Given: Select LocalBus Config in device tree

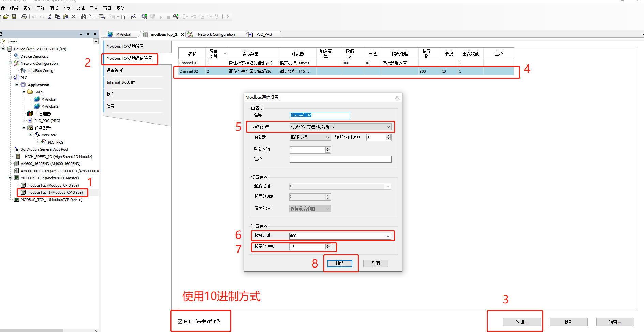Looking at the screenshot, I should (x=40, y=71).
